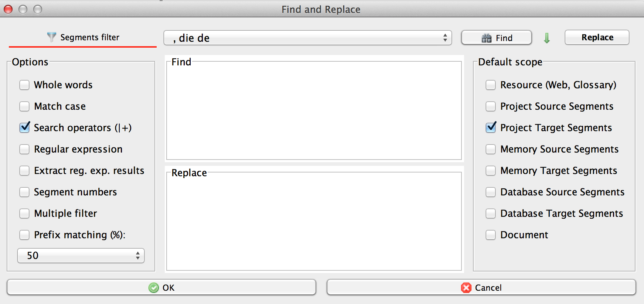This screenshot has height=304, width=644.
Task: Click the Segments filter funnel icon
Action: coord(51,37)
